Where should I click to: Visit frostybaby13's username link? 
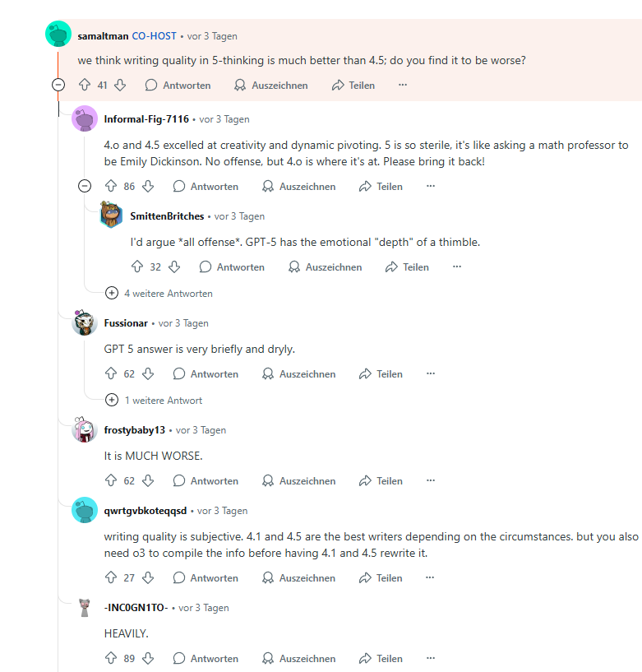click(x=135, y=430)
